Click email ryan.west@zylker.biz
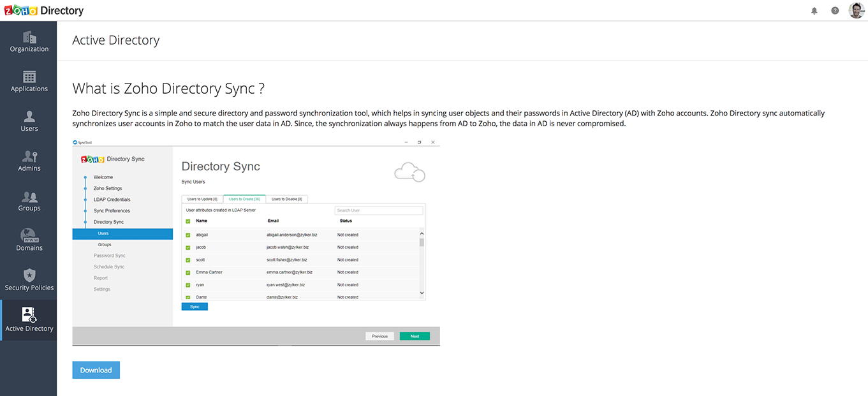 click(x=286, y=285)
